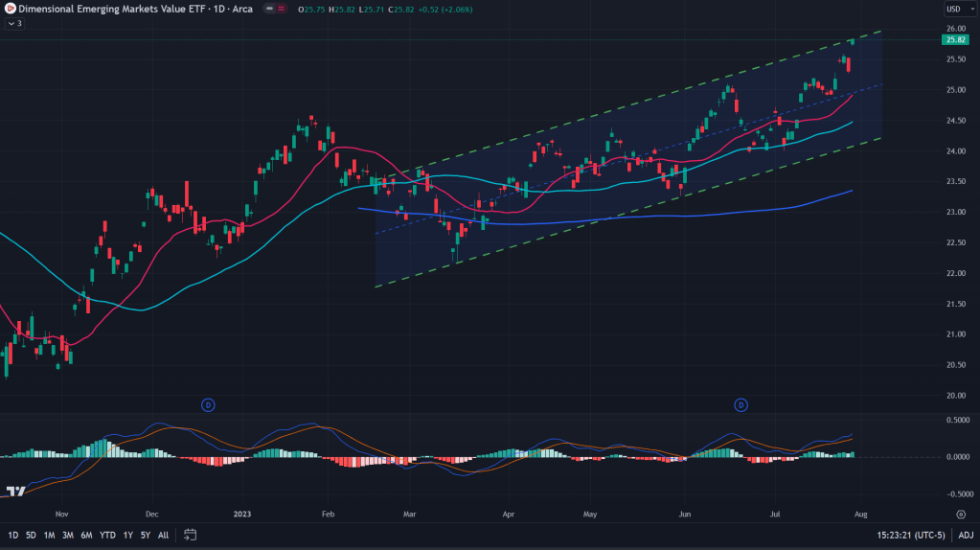Screen dimensions: 980x550
Task: Set range to 1D
Action: (12, 535)
